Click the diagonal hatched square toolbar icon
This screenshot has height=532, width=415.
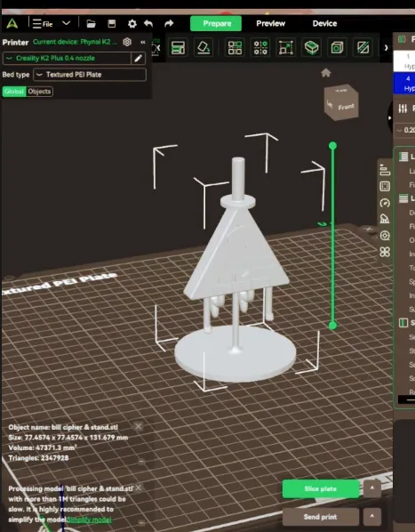coord(363,47)
